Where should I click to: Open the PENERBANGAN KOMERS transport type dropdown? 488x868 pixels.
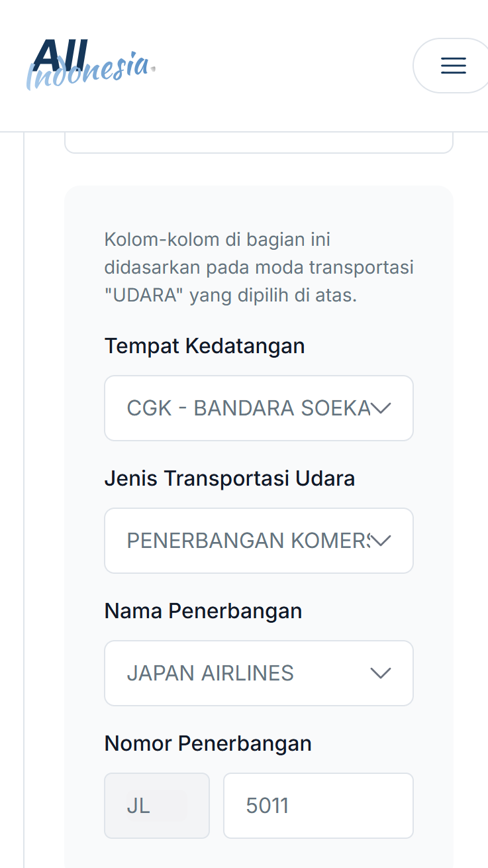(x=248, y=541)
